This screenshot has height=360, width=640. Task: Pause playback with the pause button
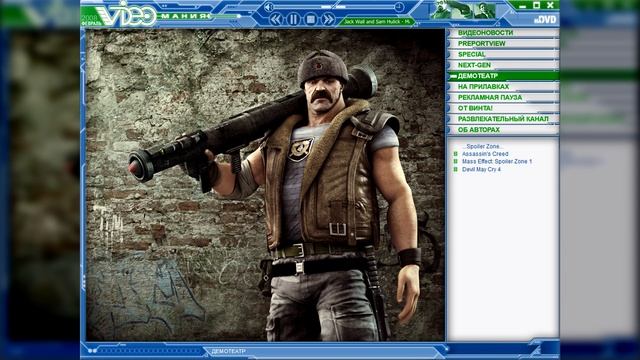coord(293,19)
